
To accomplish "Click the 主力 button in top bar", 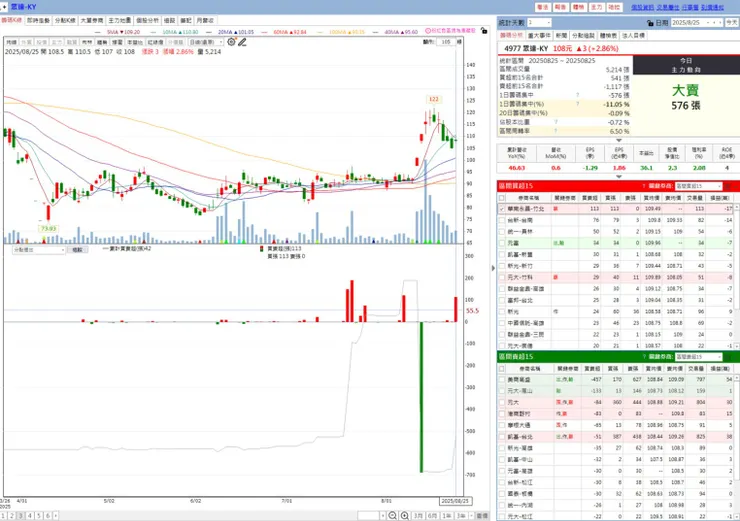I will pos(597,7).
